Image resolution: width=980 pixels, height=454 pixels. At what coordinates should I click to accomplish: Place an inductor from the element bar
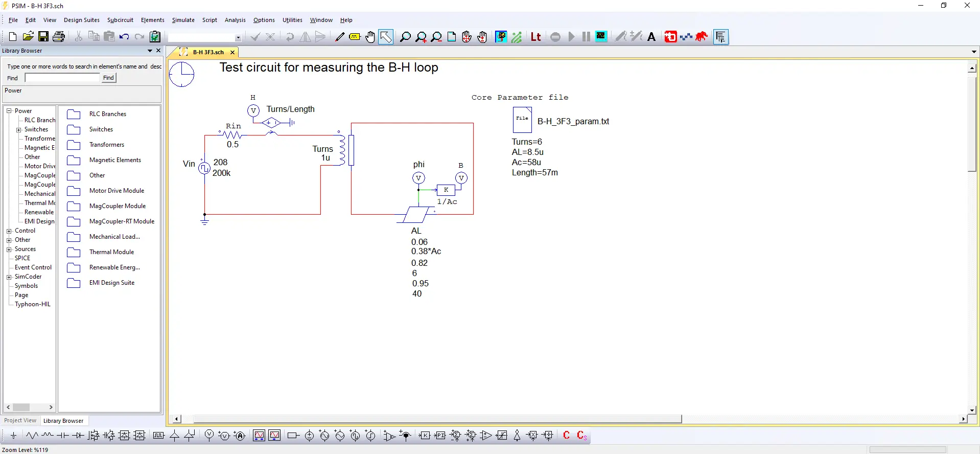48,436
